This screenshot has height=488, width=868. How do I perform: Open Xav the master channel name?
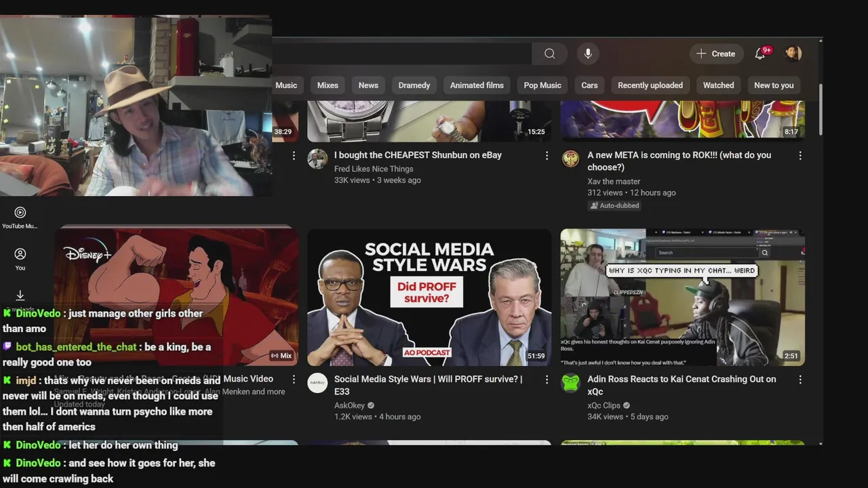click(614, 182)
